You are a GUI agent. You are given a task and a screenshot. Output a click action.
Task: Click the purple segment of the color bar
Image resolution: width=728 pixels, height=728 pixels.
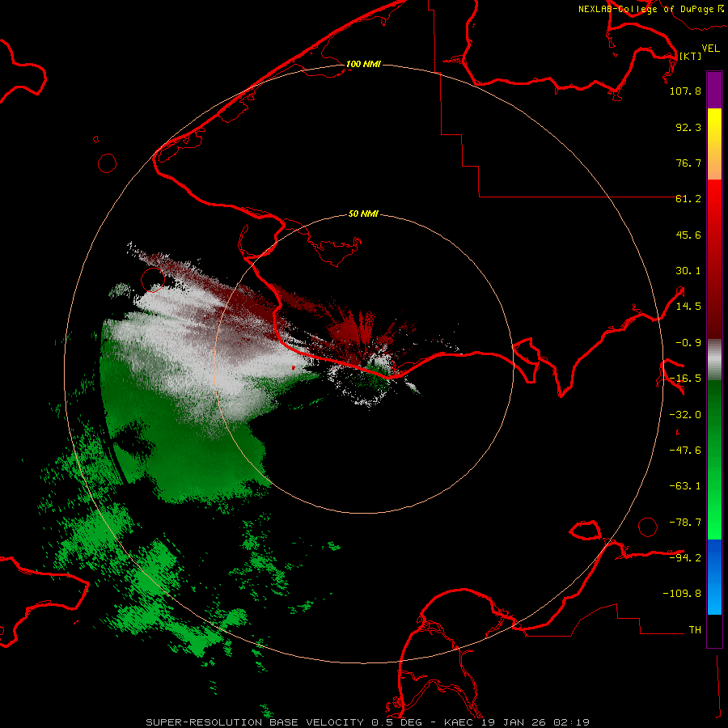pos(714,90)
